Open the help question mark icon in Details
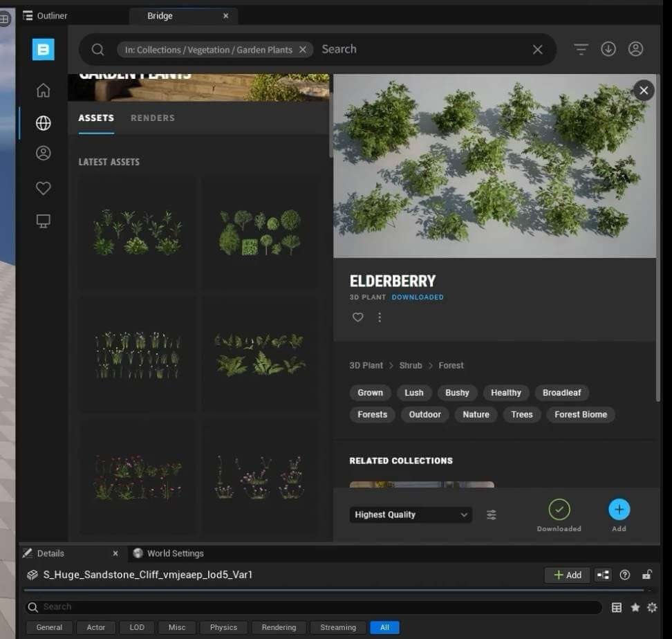672x639 pixels. tap(625, 575)
